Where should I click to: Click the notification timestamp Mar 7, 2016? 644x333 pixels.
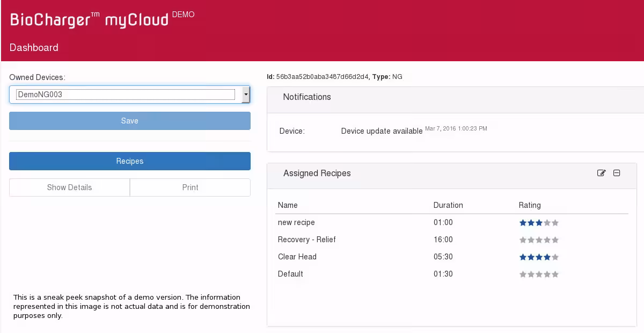click(456, 128)
